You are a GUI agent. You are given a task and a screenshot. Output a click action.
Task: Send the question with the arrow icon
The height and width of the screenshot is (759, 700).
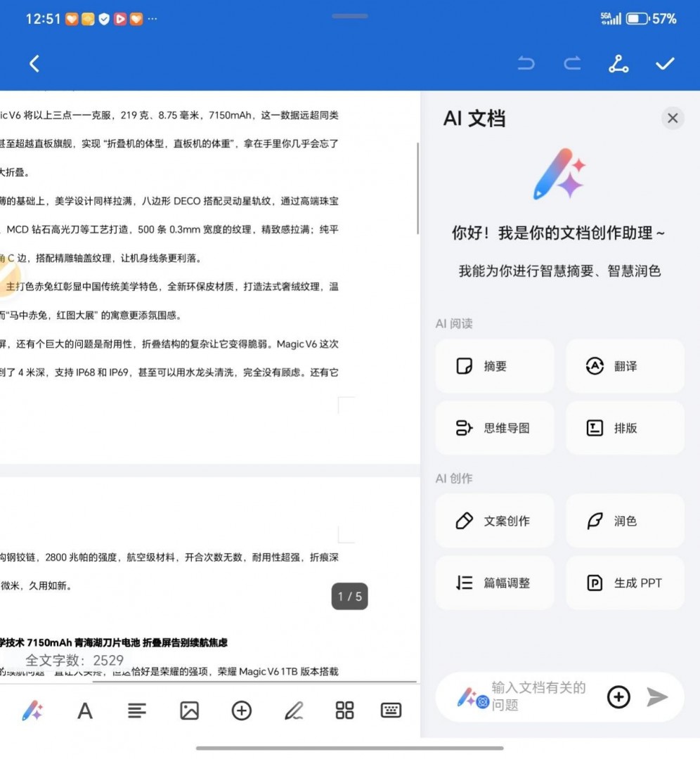click(x=657, y=697)
